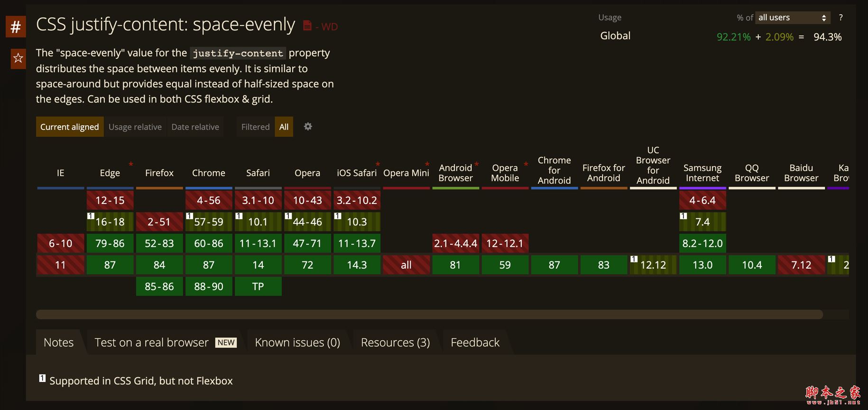Image resolution: width=868 pixels, height=410 pixels.
Task: Click the hash permalink icon
Action: [16, 27]
